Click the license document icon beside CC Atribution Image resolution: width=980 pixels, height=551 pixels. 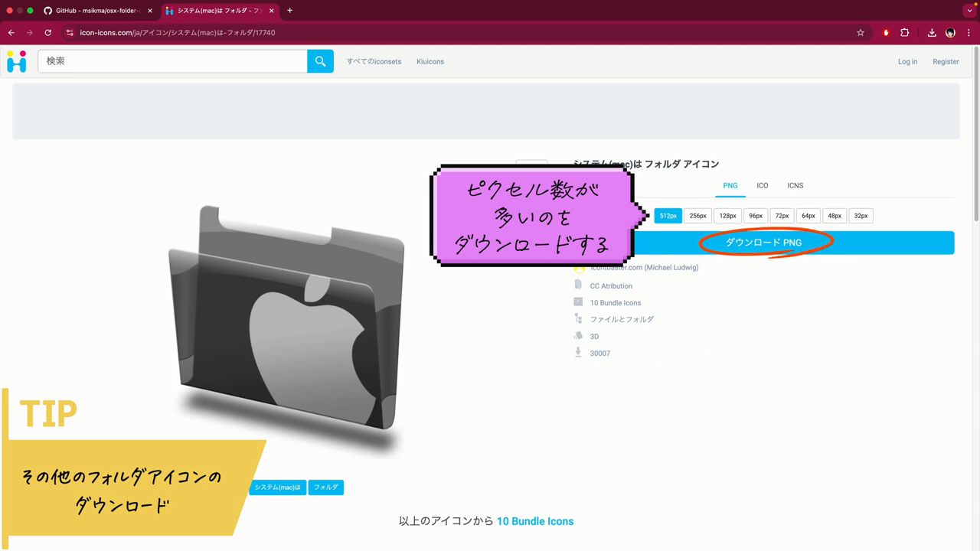coord(578,285)
